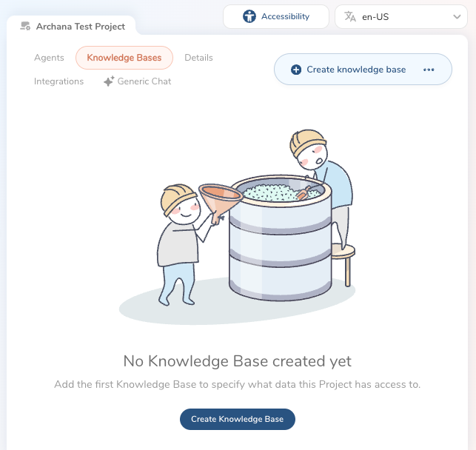
Task: Open the three-dots more options menu
Action: click(x=429, y=70)
